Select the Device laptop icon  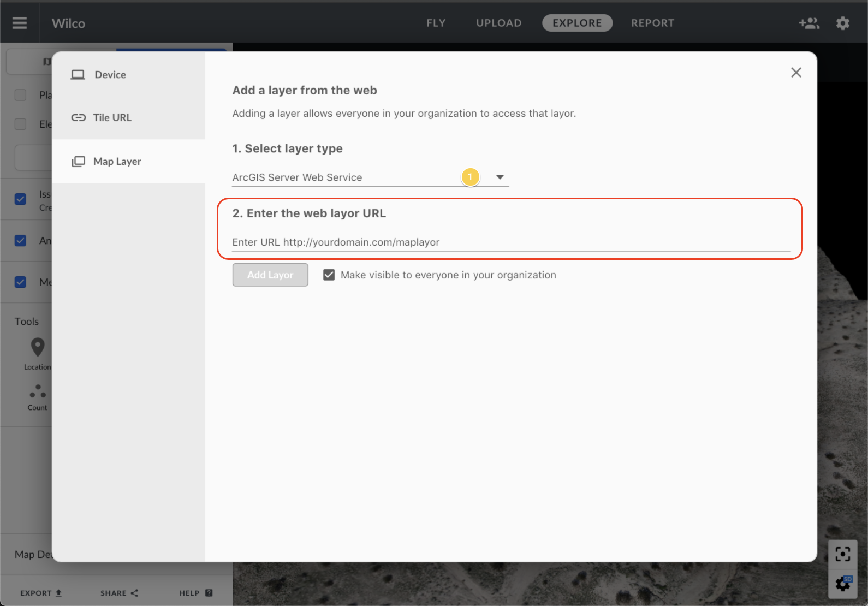tap(78, 75)
